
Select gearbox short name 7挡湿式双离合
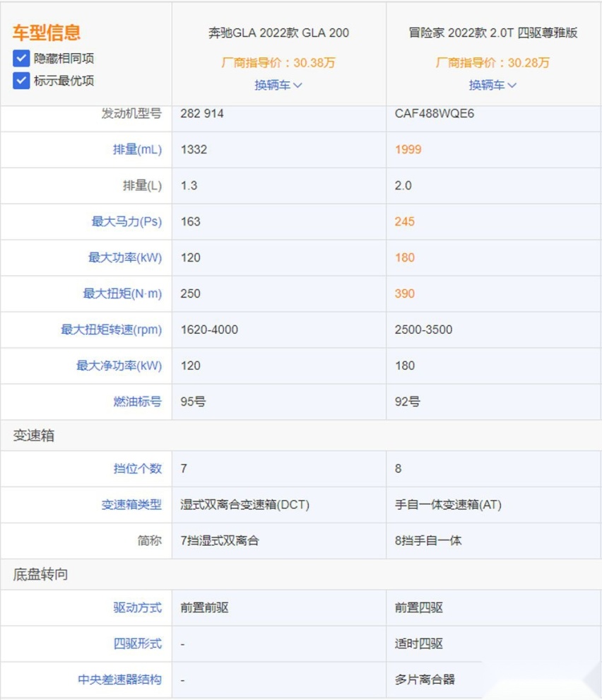click(220, 541)
